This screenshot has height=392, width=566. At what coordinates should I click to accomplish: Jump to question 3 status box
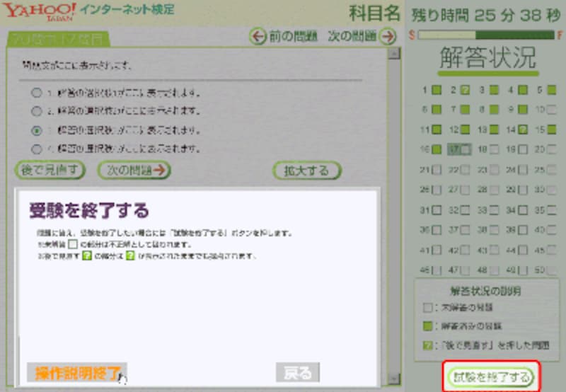[x=494, y=90]
